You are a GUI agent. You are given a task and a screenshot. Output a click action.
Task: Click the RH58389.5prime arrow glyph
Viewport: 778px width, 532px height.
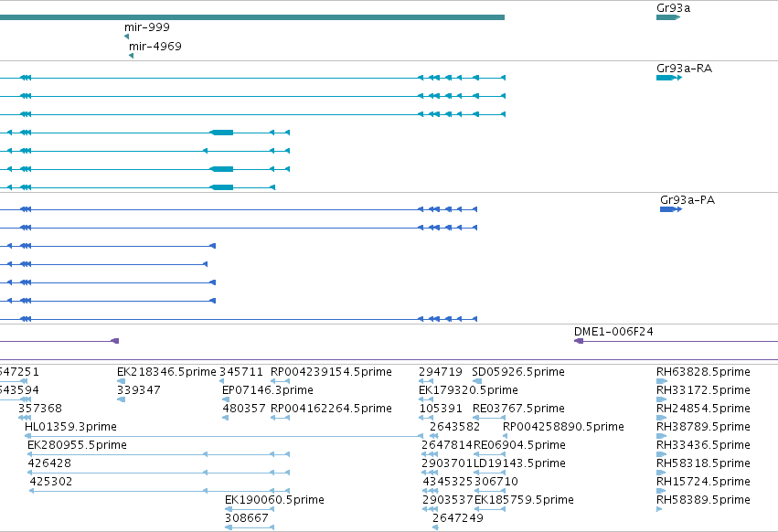pyautogui.click(x=659, y=509)
